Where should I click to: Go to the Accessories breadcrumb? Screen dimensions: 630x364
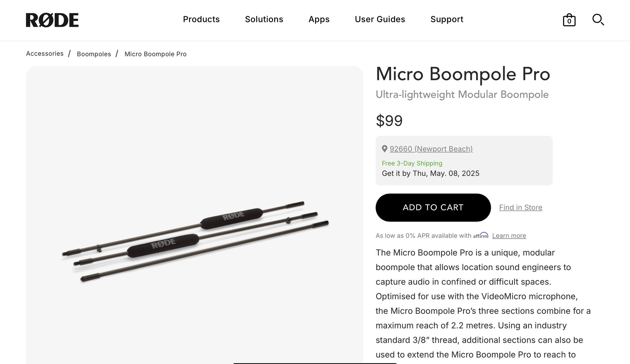coord(45,53)
